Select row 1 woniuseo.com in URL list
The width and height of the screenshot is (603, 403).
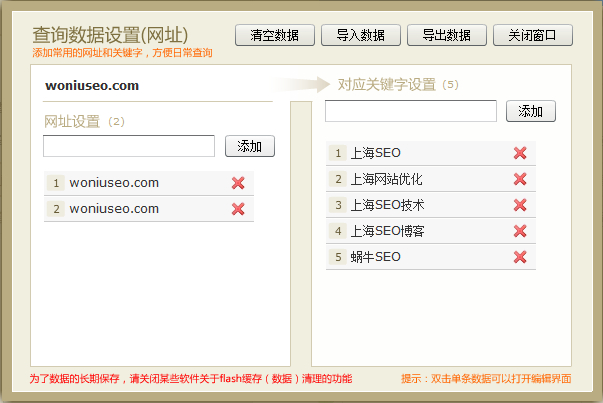point(114,183)
